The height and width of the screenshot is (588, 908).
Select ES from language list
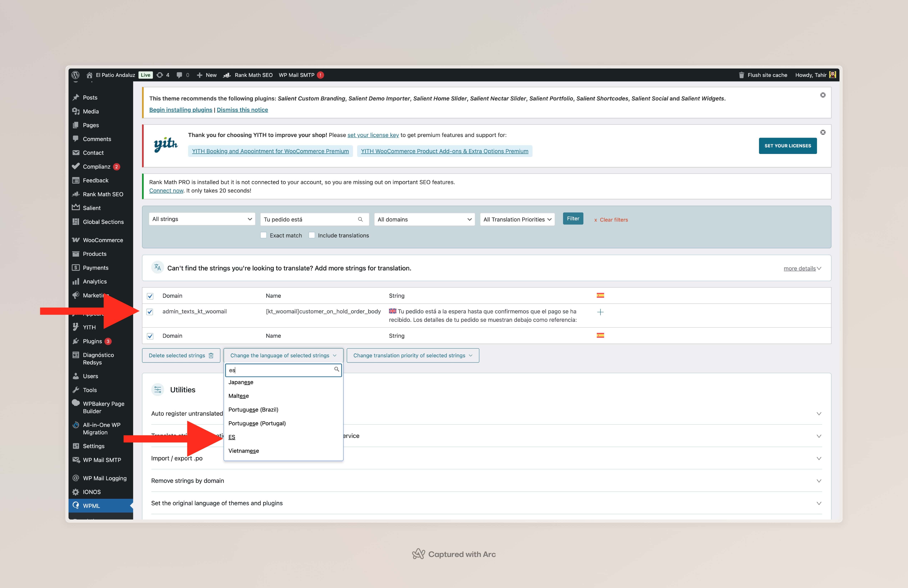283,437
